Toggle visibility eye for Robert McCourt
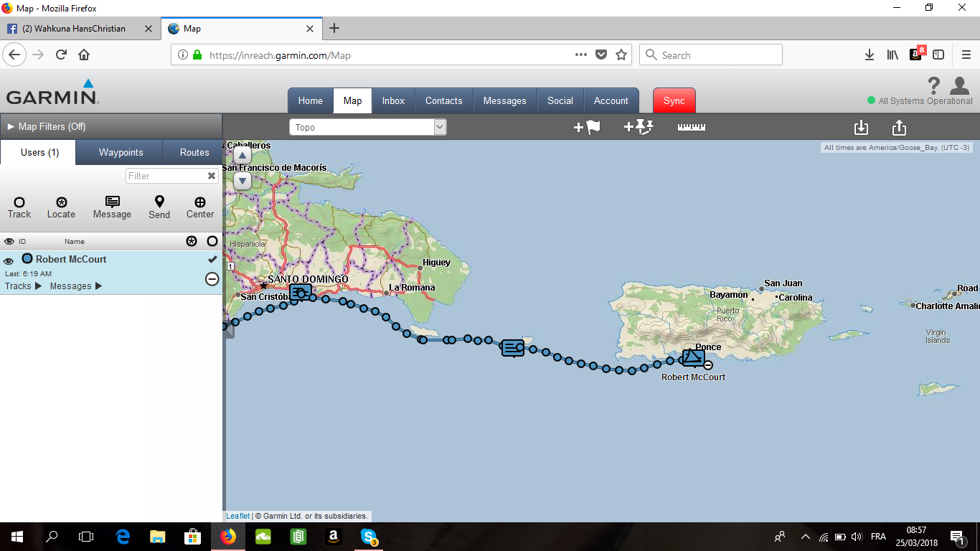The height and width of the screenshot is (551, 980). click(x=9, y=259)
